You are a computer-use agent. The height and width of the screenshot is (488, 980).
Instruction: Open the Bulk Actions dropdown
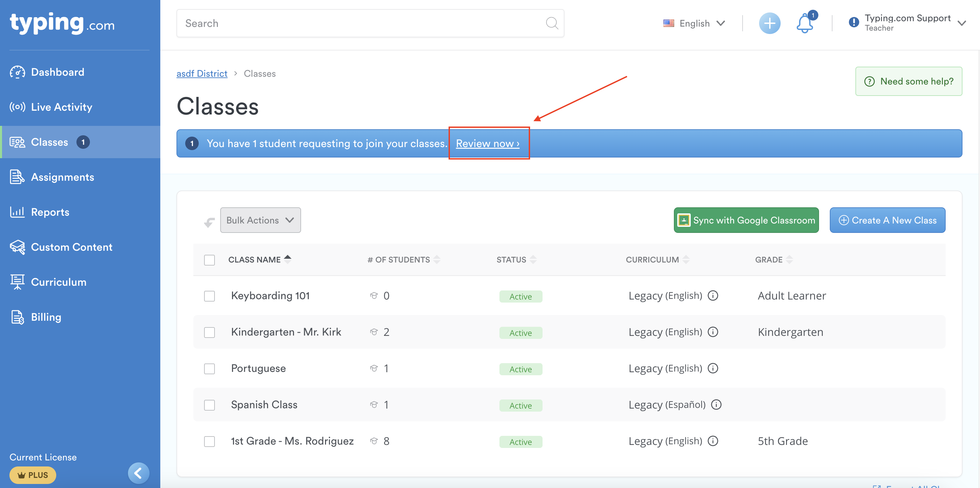pyautogui.click(x=260, y=220)
